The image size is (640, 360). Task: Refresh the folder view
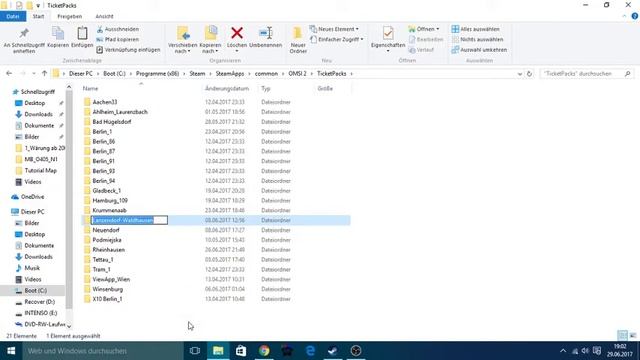(529, 74)
